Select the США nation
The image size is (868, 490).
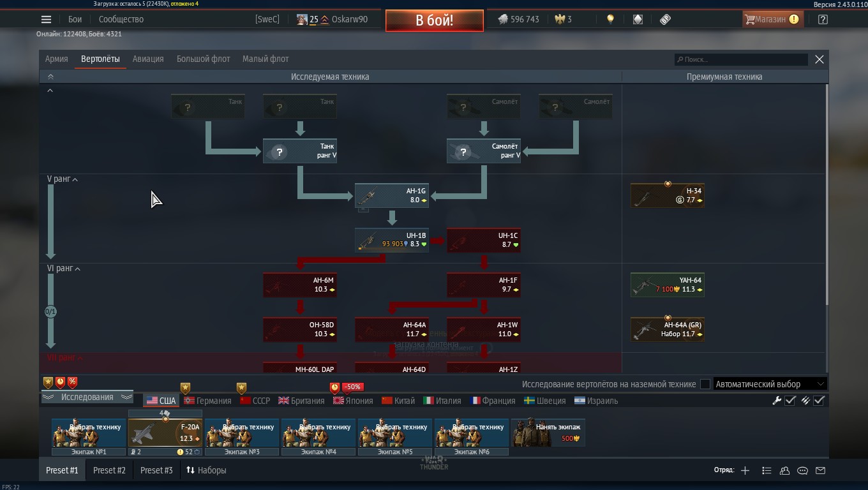click(161, 401)
